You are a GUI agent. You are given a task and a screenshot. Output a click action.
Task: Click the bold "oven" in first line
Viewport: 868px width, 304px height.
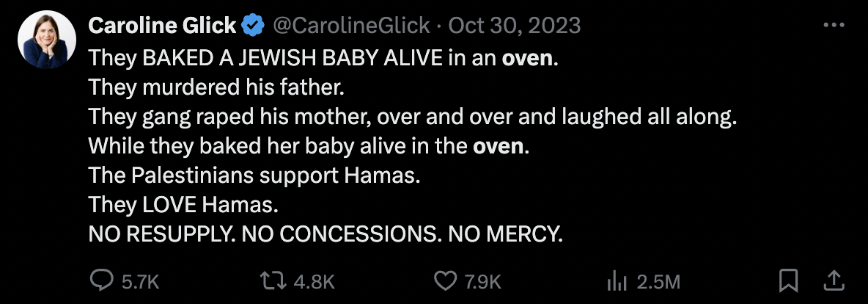coord(526,57)
